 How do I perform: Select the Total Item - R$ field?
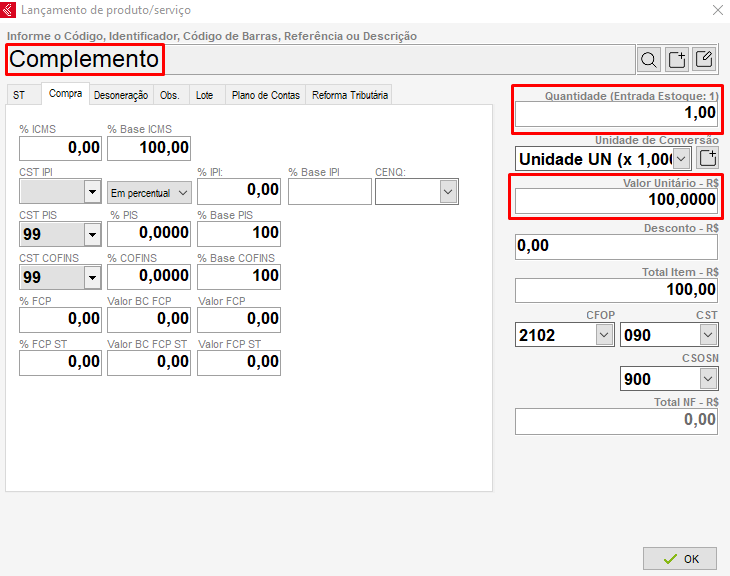[616, 290]
